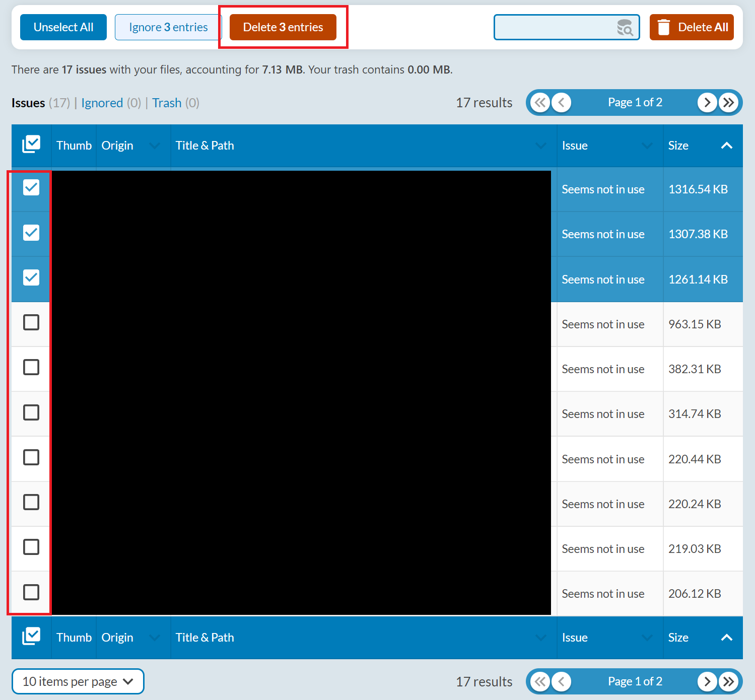Toggle select-all checkbox in table footer

(31, 637)
